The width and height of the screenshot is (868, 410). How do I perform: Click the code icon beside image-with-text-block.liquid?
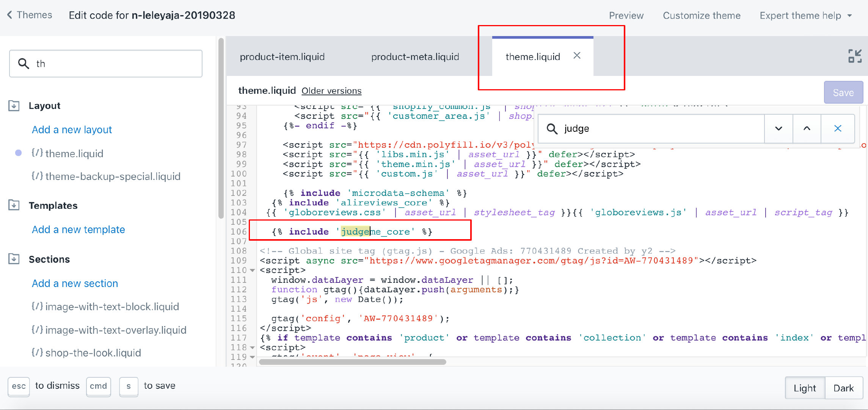pyautogui.click(x=37, y=306)
